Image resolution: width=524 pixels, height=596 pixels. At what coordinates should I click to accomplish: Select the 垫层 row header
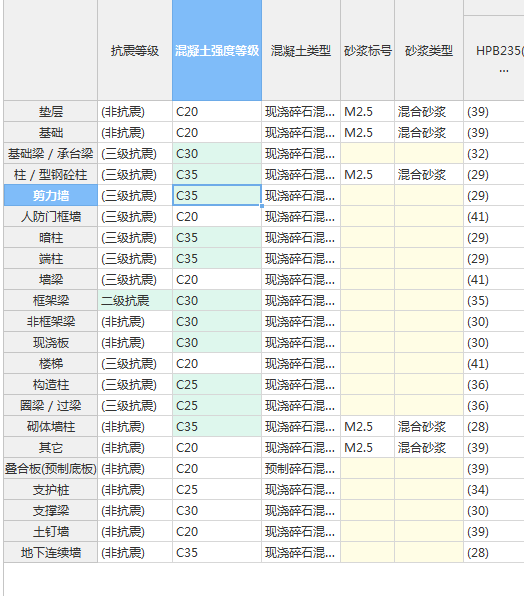pos(51,112)
